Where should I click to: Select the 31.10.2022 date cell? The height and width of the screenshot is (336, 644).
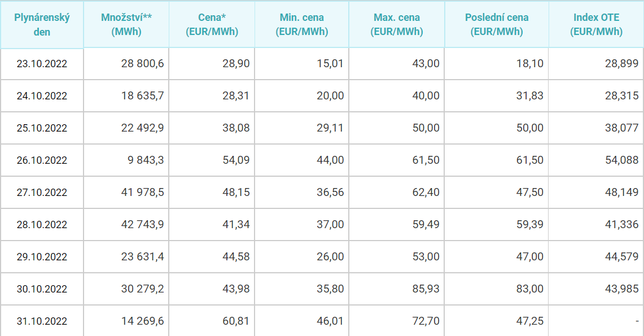(x=42, y=321)
